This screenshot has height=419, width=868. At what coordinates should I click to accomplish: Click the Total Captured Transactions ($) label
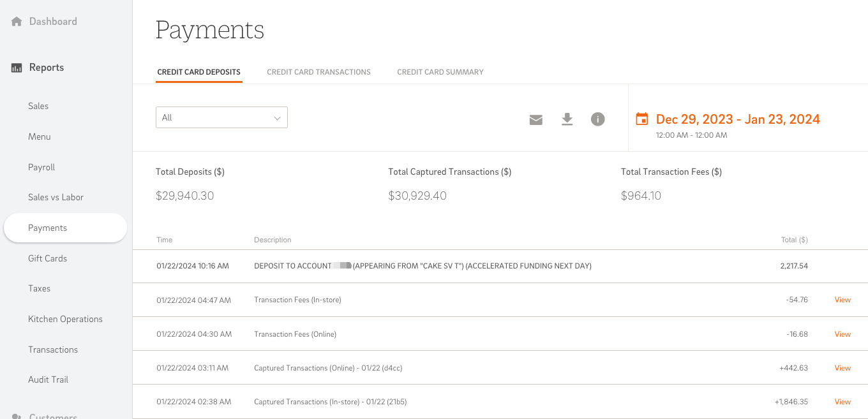click(450, 172)
